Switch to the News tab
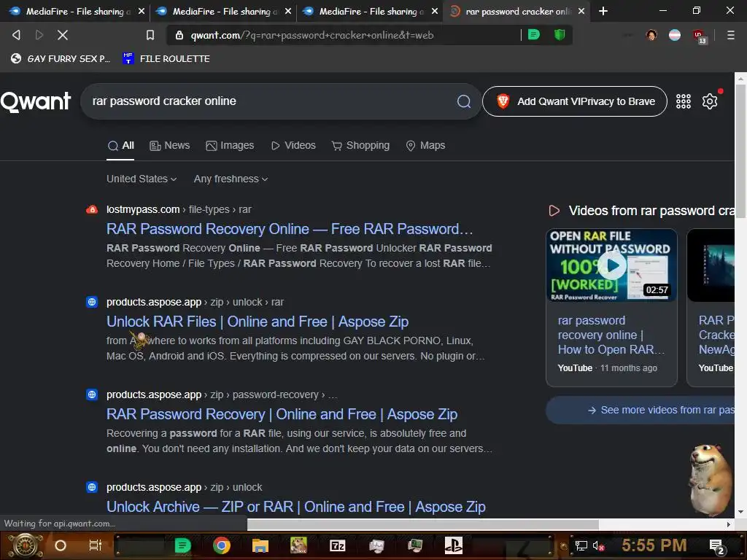The height and width of the screenshot is (560, 747). (x=169, y=146)
